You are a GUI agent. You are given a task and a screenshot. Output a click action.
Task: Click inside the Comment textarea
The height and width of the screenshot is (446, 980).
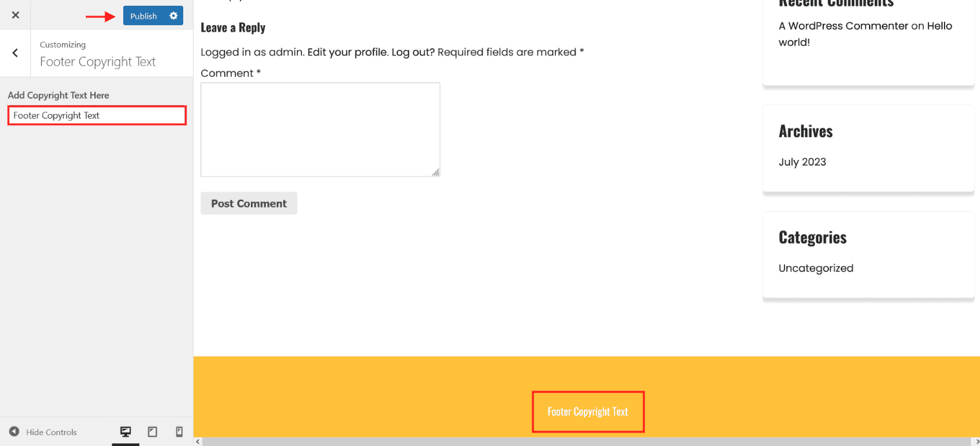click(321, 130)
